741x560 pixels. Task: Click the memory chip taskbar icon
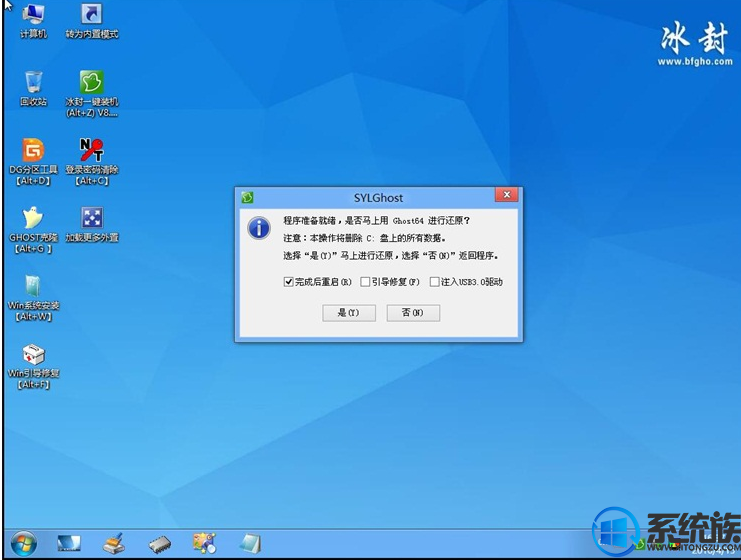(x=159, y=544)
